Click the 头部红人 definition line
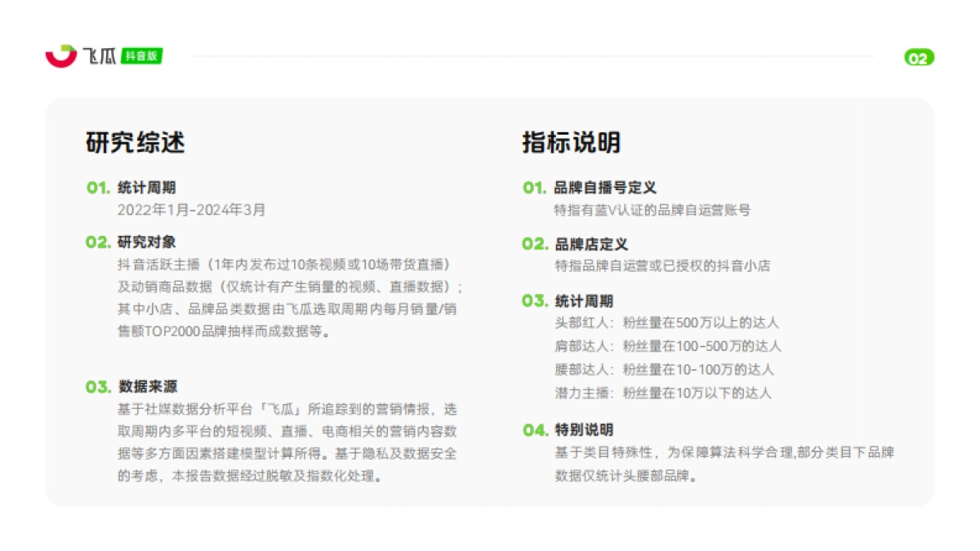 click(666, 322)
